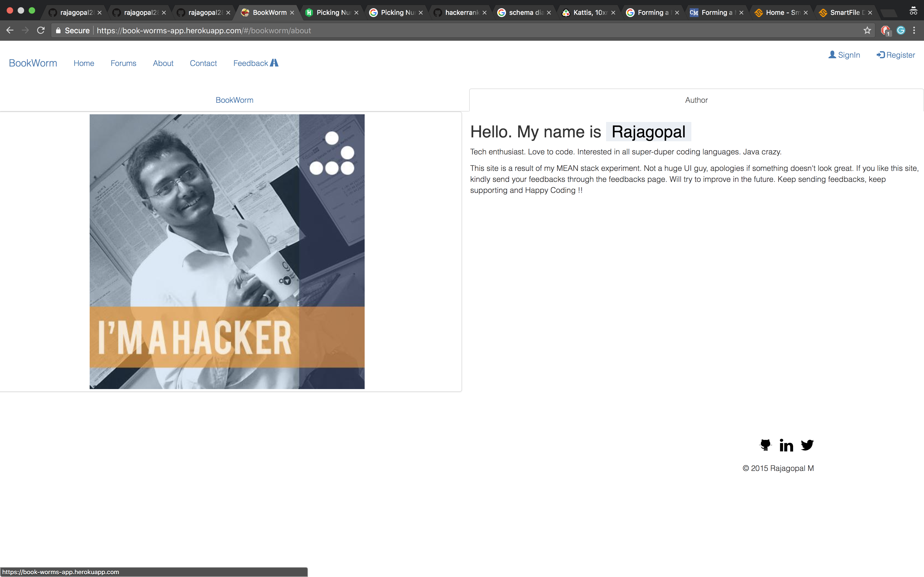Open Forums from the navigation bar
924x577 pixels.
tap(123, 63)
